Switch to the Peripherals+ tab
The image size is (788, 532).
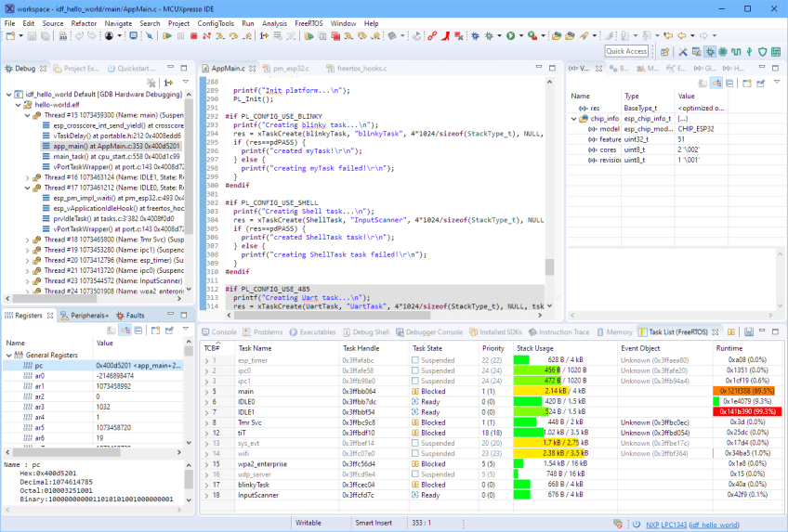pos(84,315)
